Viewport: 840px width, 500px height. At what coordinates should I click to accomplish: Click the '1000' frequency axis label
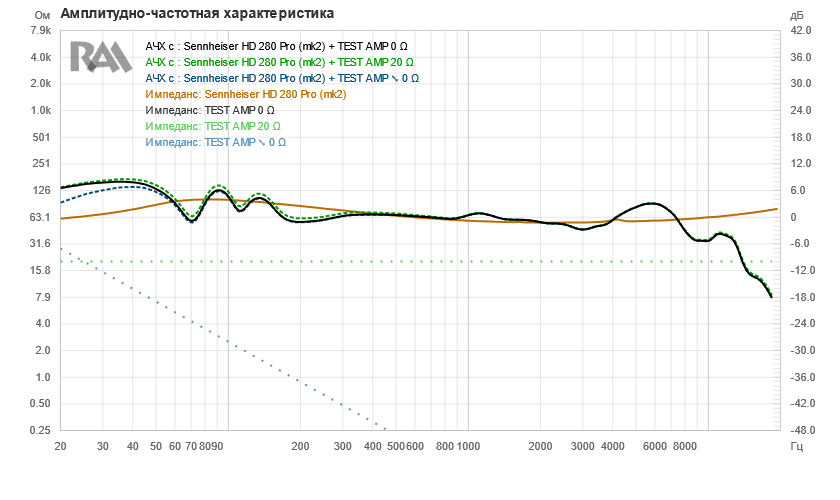click(x=469, y=446)
